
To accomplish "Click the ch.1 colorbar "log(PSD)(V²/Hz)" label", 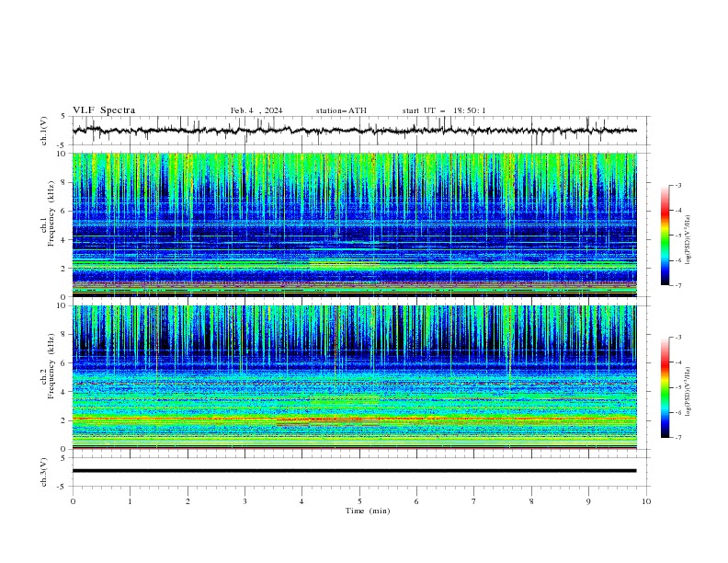I will 688,240.
